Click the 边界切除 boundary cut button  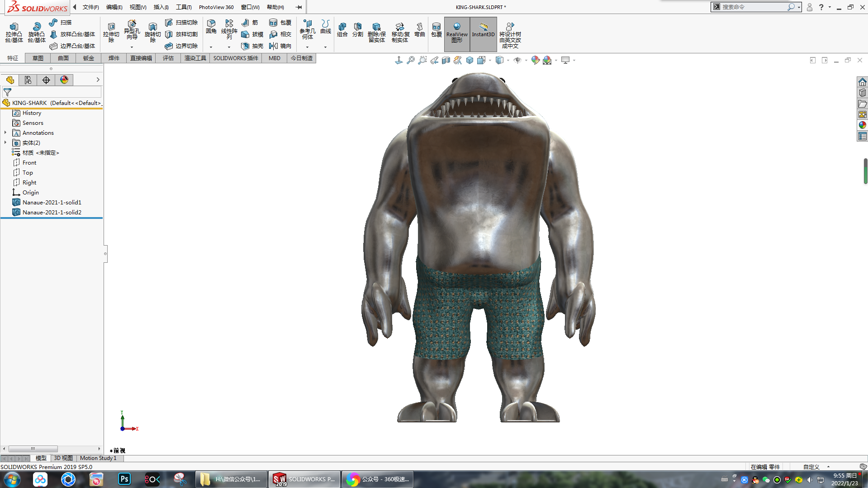181,46
